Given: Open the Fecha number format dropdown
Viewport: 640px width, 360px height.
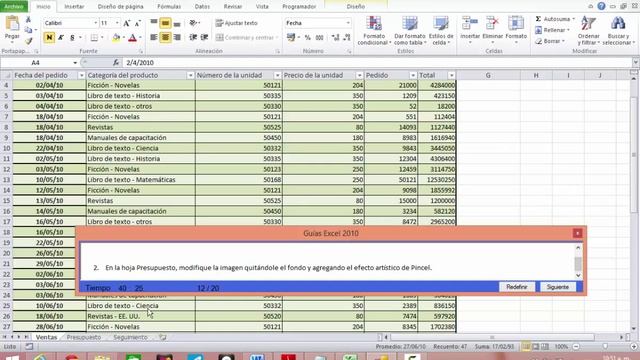Looking at the screenshot, I should coord(348,23).
